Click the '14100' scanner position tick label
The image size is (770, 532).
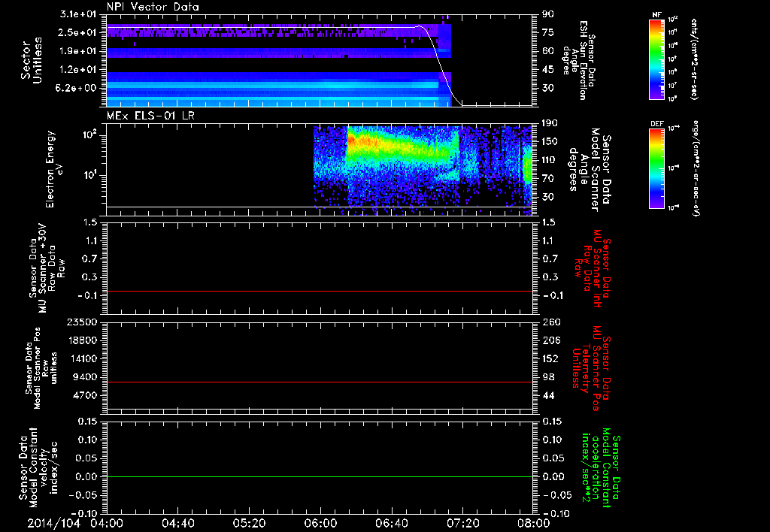point(81,358)
